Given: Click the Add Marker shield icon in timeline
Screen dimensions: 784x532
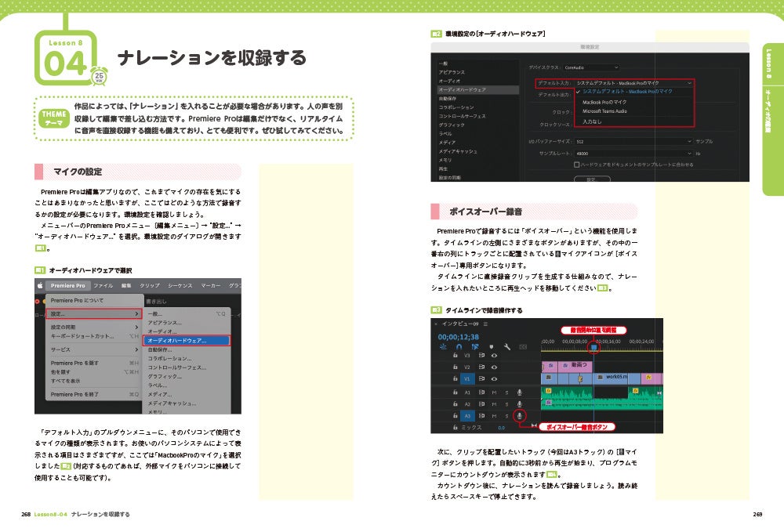Looking at the screenshot, I should (x=492, y=346).
